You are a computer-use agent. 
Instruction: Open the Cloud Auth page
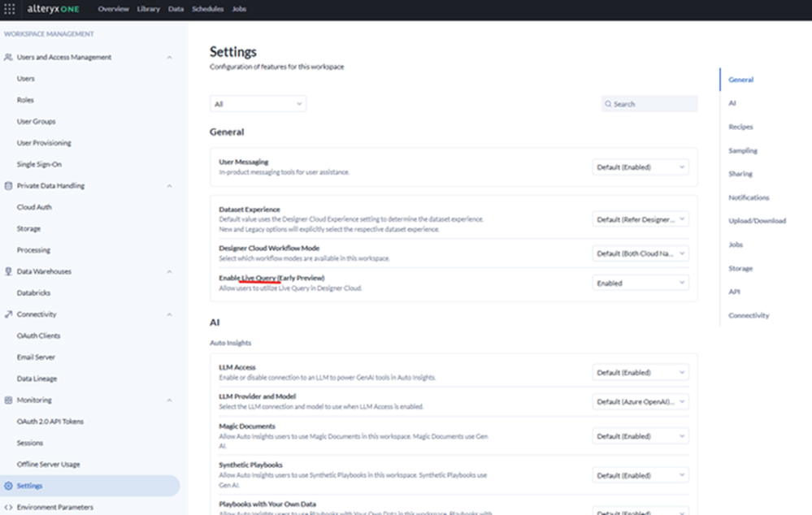click(34, 207)
